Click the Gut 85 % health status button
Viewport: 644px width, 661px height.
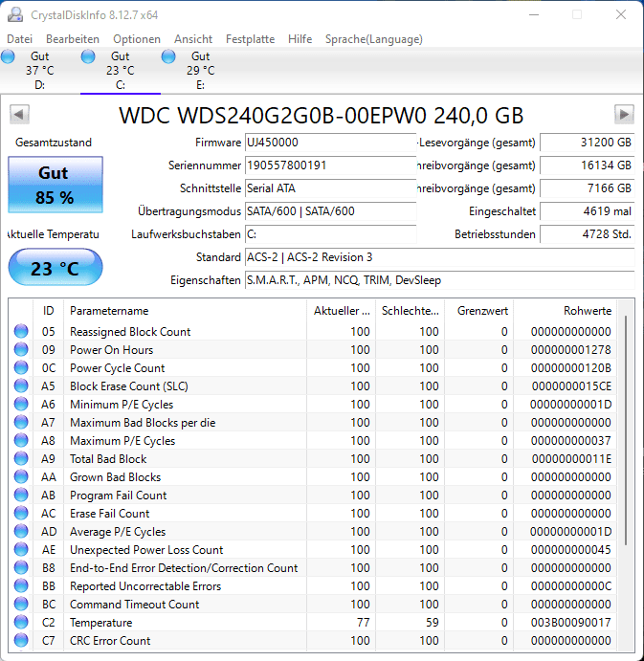pos(56,185)
